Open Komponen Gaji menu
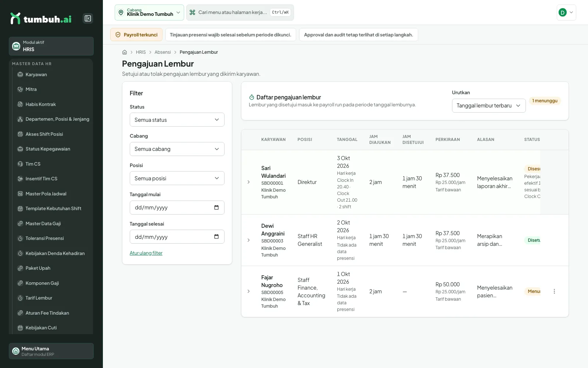Viewport: 588px width, 368px height. tap(54, 283)
